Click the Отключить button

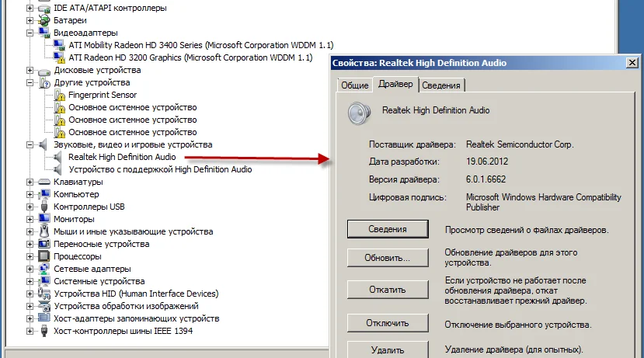coord(388,323)
